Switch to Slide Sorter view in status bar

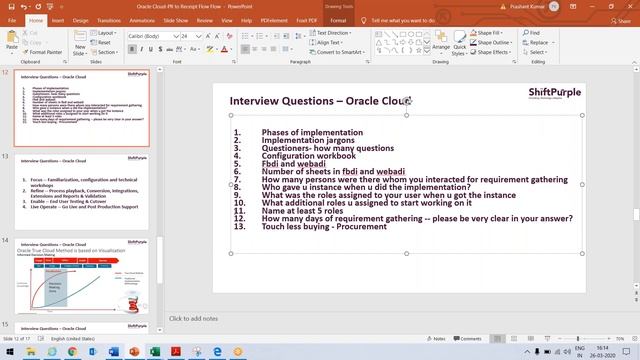click(514, 339)
